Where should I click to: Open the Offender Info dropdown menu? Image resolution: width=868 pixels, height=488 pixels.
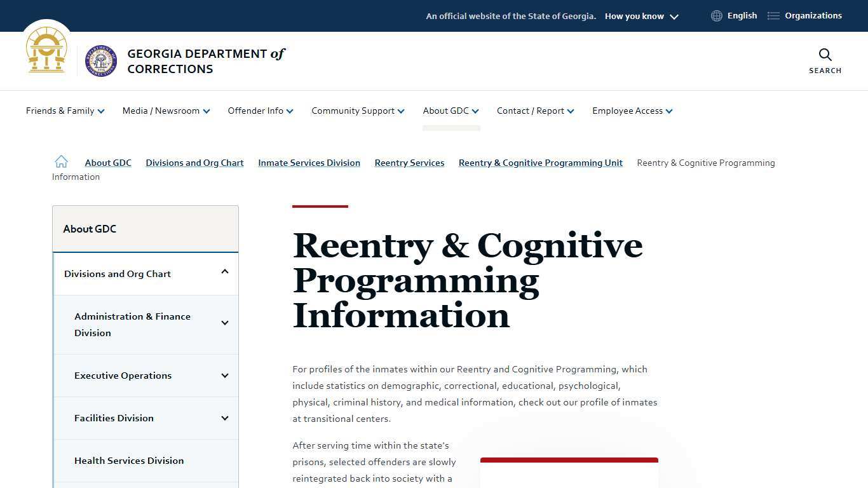[260, 111]
